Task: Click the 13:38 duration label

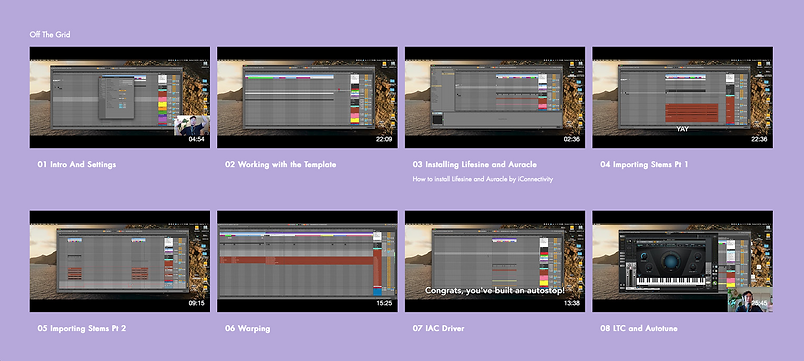Action: tap(571, 303)
